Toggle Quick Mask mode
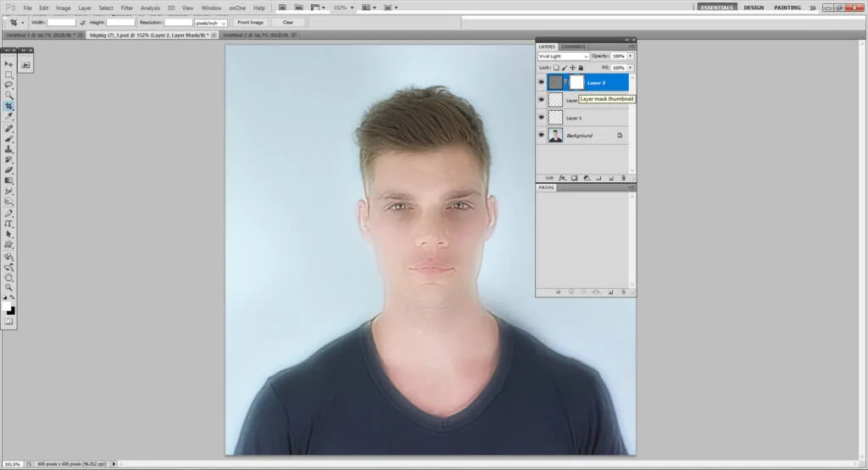 8,321
